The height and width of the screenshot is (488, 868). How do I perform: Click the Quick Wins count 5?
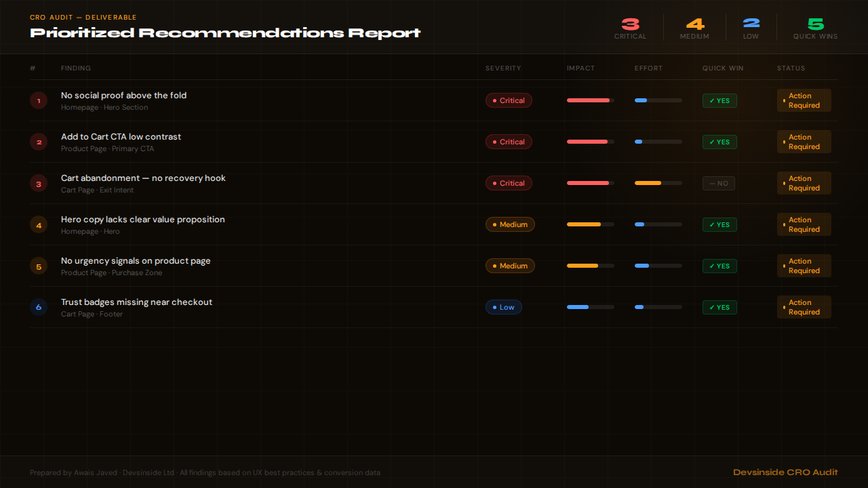pyautogui.click(x=815, y=24)
